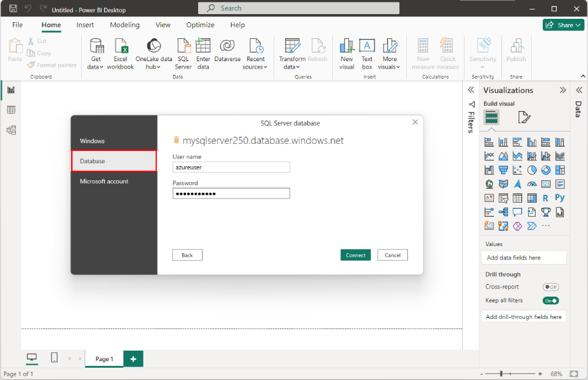Open the File menu

[17, 25]
